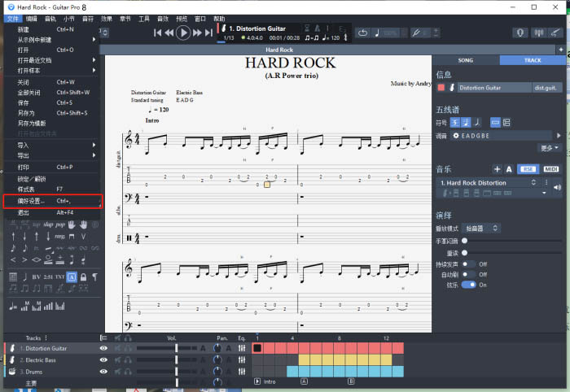Enable the 自动刷 switch
The height and width of the screenshot is (392, 570).
pos(468,274)
